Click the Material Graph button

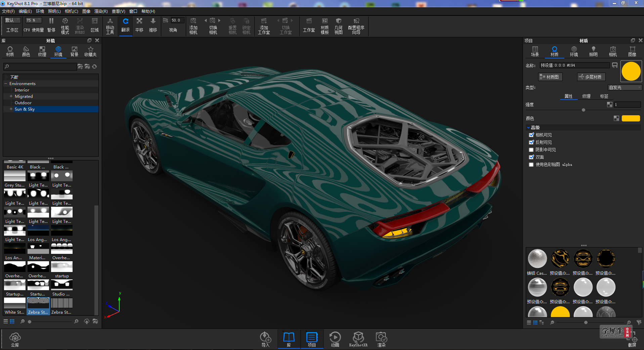550,77
